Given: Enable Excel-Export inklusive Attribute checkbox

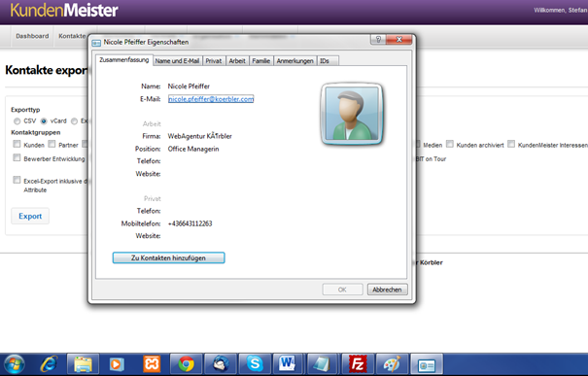Looking at the screenshot, I should coord(17,180).
